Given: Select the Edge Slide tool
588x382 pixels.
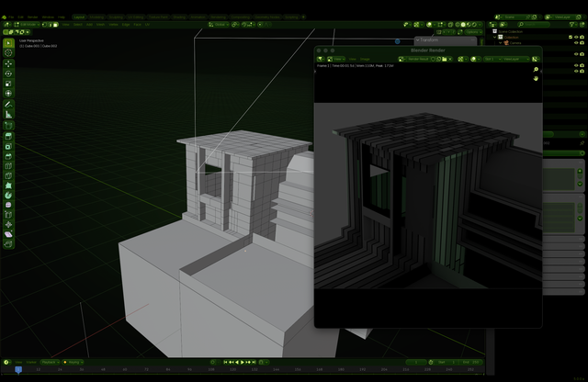Looking at the screenshot, I should pos(8,215).
